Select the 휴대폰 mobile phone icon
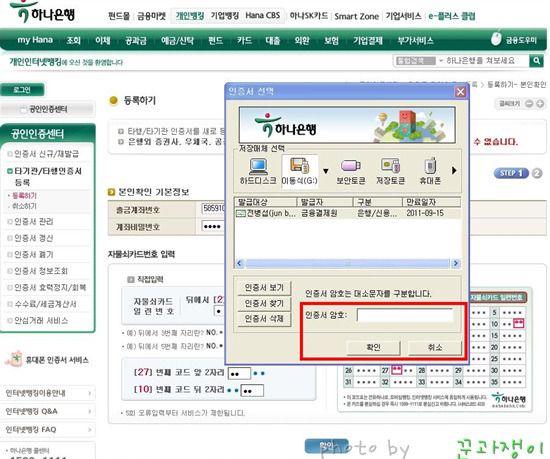 coord(430,171)
